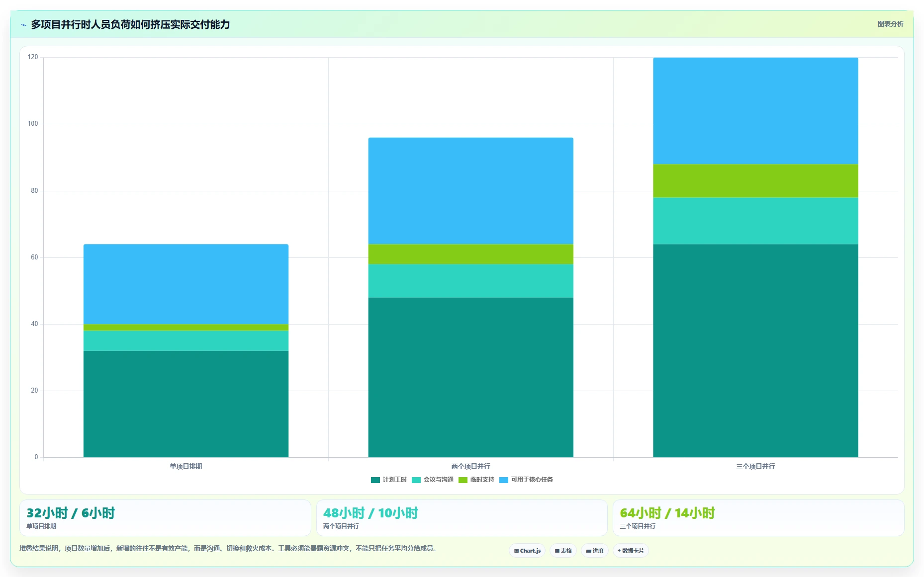Screen dimensions: 924x577
Task: Toggle the 计划工时 legend series
Action: point(389,480)
